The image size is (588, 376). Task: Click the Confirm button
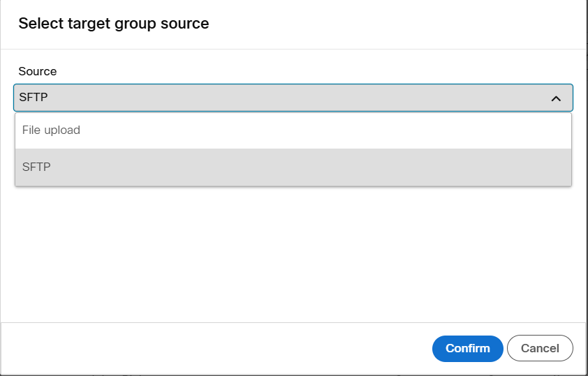(468, 348)
